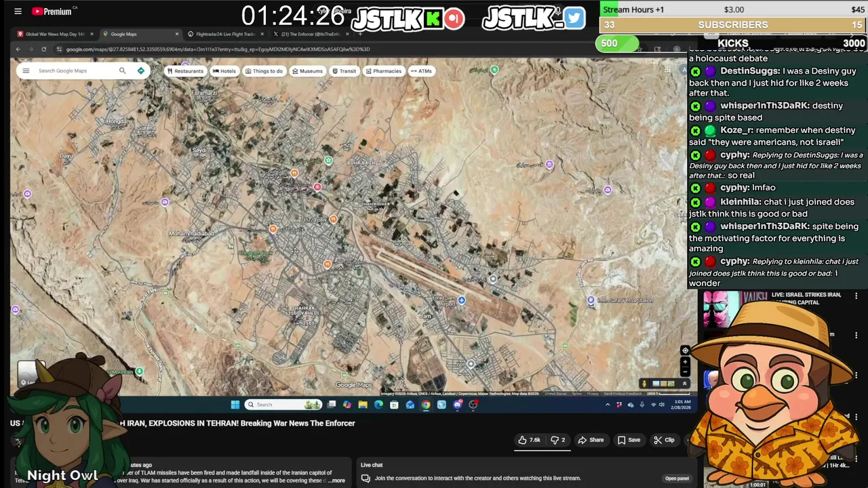The image size is (868, 488).
Task: Switch to Global War News Map tab
Action: pos(55,34)
